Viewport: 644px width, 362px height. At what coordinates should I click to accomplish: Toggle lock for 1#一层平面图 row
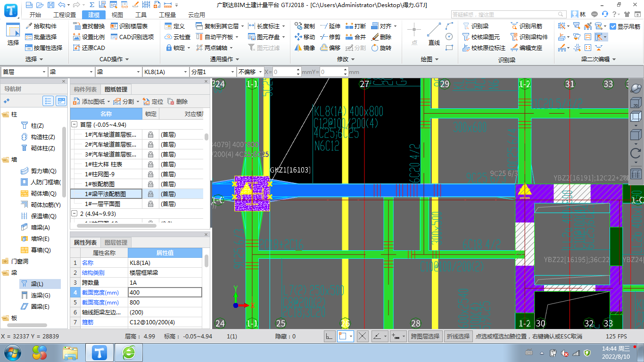pyautogui.click(x=150, y=204)
